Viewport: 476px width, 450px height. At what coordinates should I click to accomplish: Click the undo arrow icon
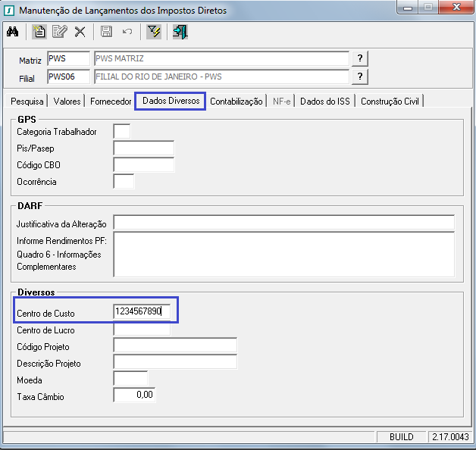tap(127, 32)
